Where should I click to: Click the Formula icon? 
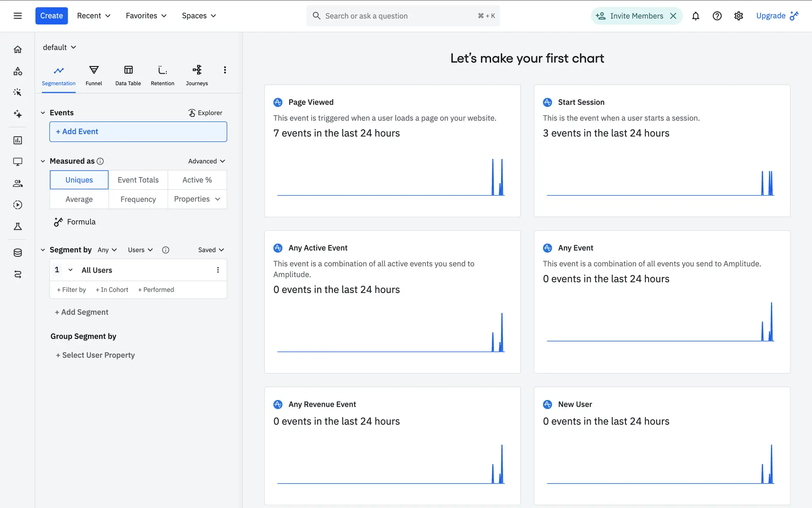coord(58,222)
